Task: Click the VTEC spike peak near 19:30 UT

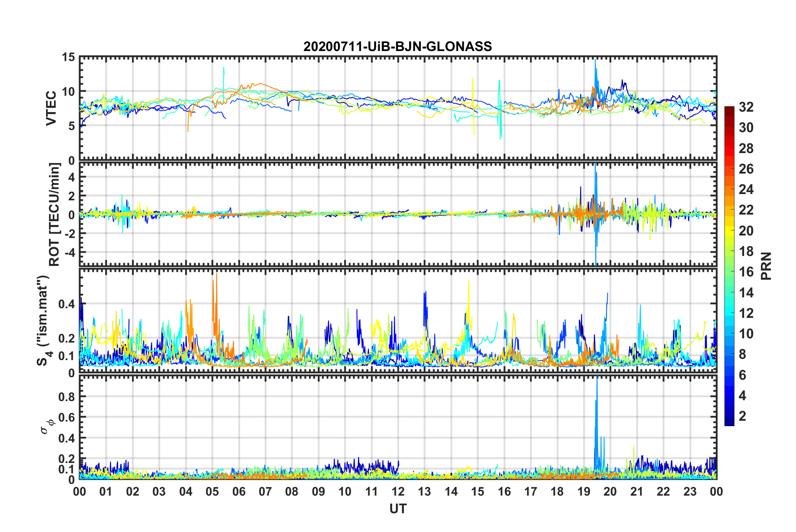Action: [x=595, y=61]
